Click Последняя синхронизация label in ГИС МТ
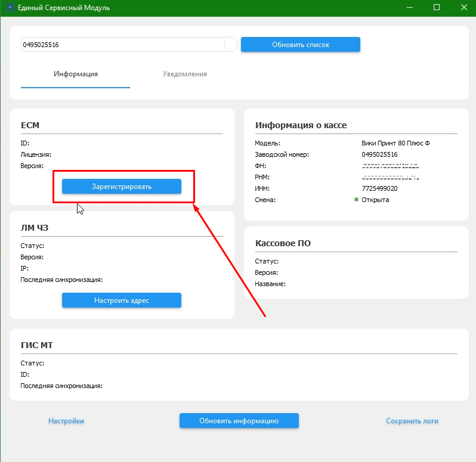The width and height of the screenshot is (476, 462). point(61,386)
